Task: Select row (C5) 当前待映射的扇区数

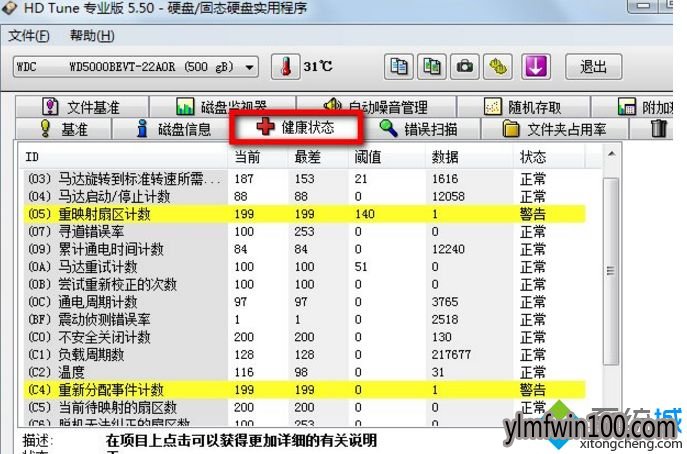Action: click(304, 407)
